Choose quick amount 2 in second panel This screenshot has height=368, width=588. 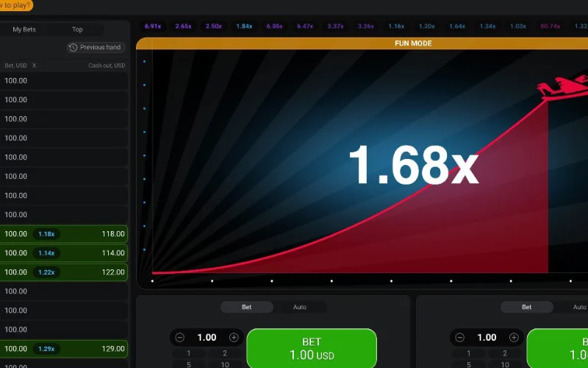[505, 353]
